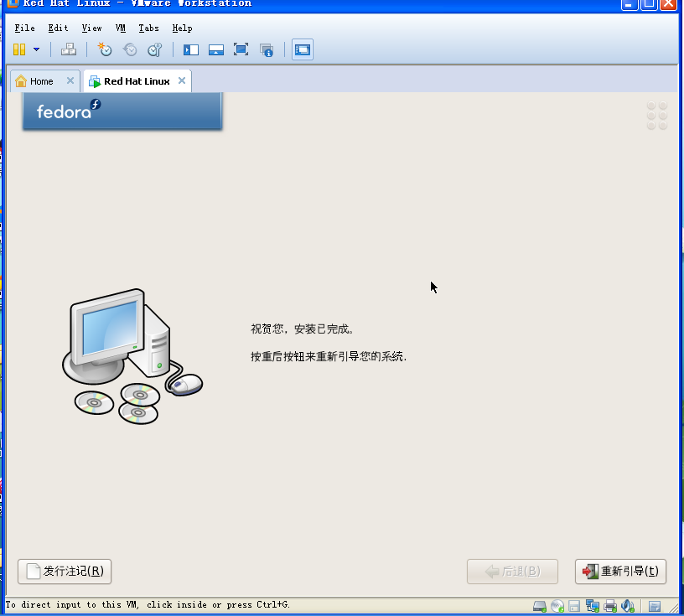
Task: Revert the virtual machine to its snapshot
Action: click(129, 49)
